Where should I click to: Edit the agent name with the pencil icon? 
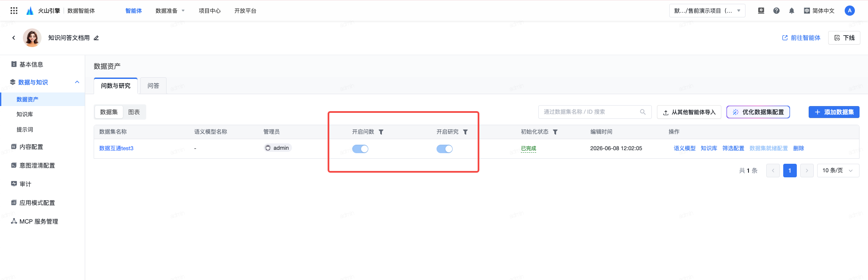coord(96,38)
